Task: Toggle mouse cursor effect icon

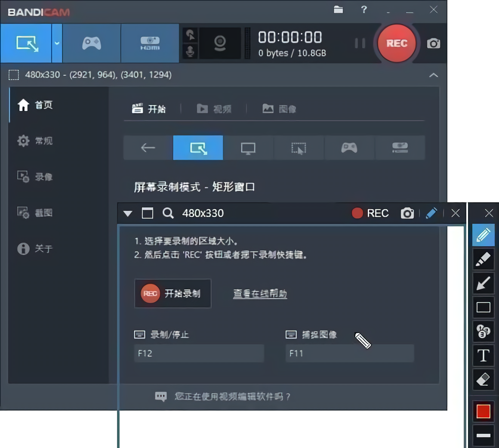Action: [x=190, y=35]
